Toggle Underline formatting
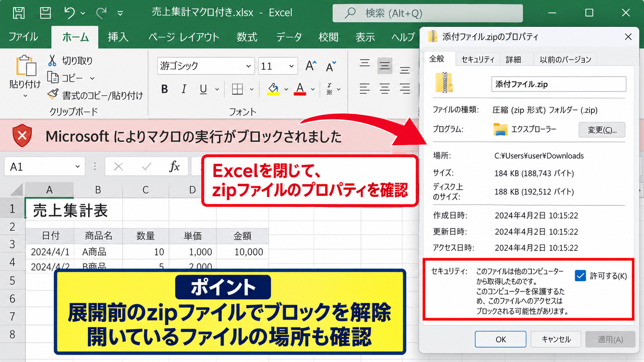The image size is (644, 362). pos(203,89)
